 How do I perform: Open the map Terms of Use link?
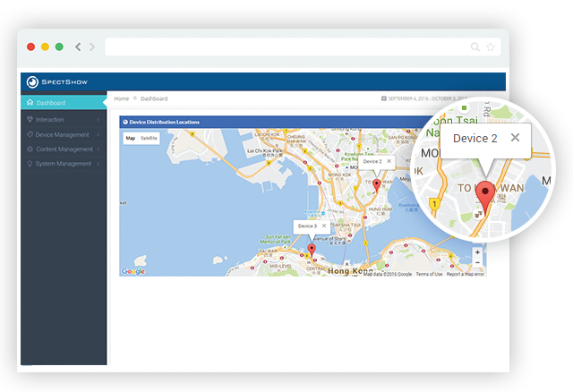429,274
